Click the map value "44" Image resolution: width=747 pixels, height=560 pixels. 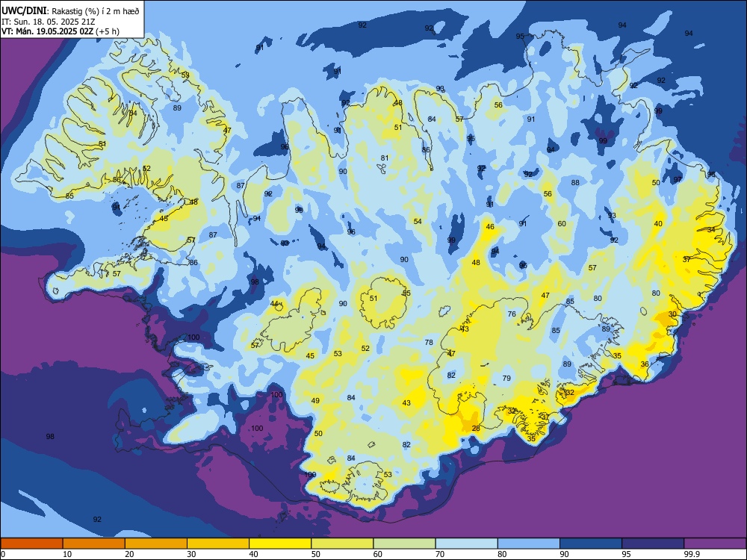274,304
